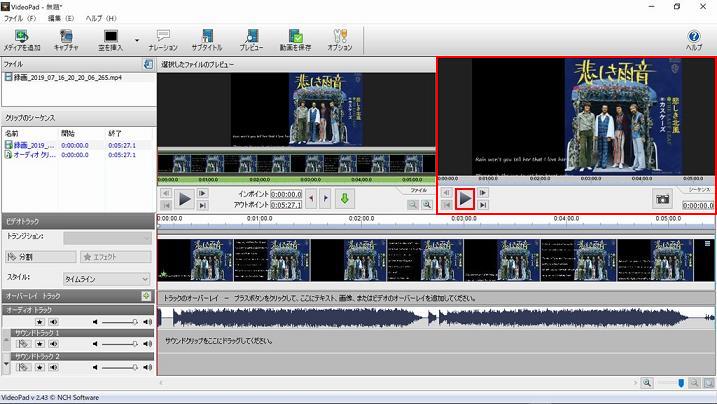Screen dimensions: 717x404
Task: Take a snapshot with the camera icon
Action: click(x=662, y=199)
